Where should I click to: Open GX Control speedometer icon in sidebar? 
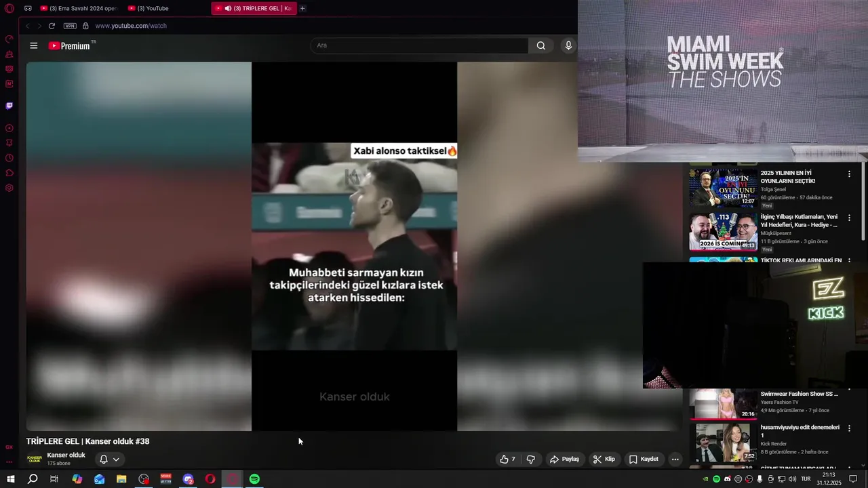pyautogui.click(x=9, y=39)
